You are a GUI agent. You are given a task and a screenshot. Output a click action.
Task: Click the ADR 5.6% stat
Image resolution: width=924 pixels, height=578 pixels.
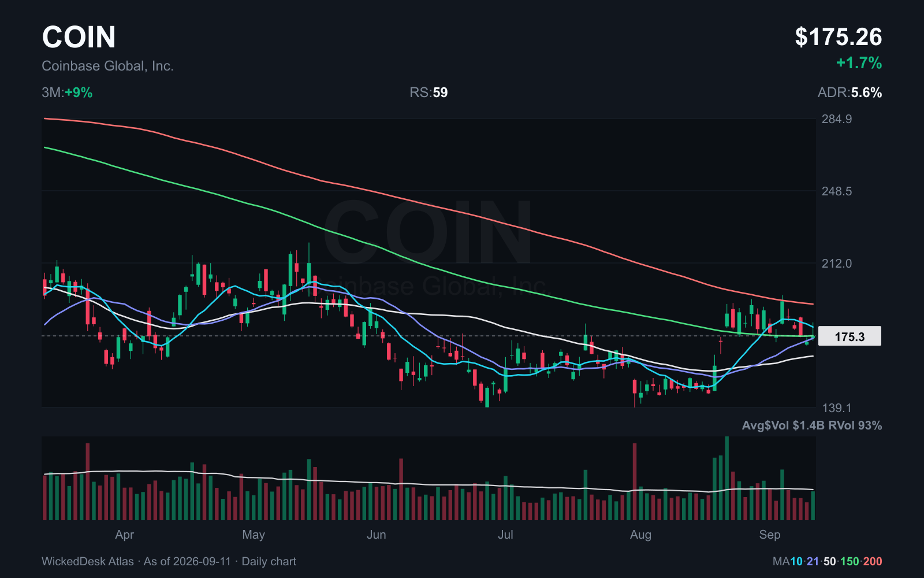(850, 92)
